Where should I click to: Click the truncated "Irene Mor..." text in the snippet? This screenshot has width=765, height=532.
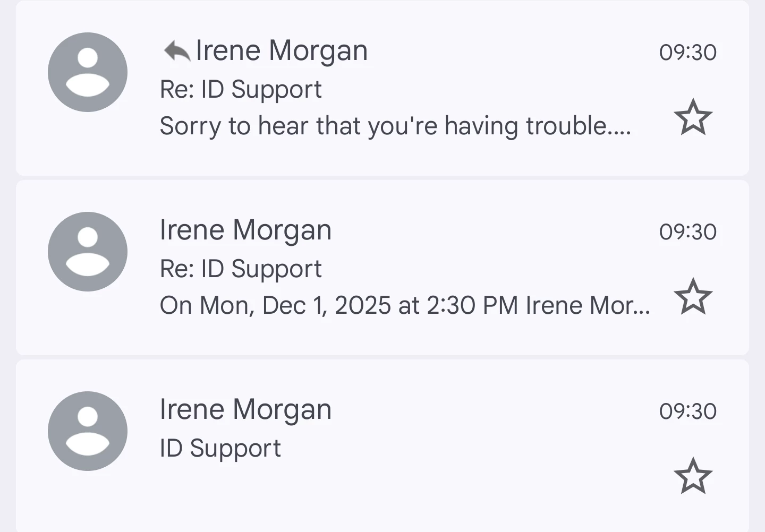pyautogui.click(x=588, y=306)
